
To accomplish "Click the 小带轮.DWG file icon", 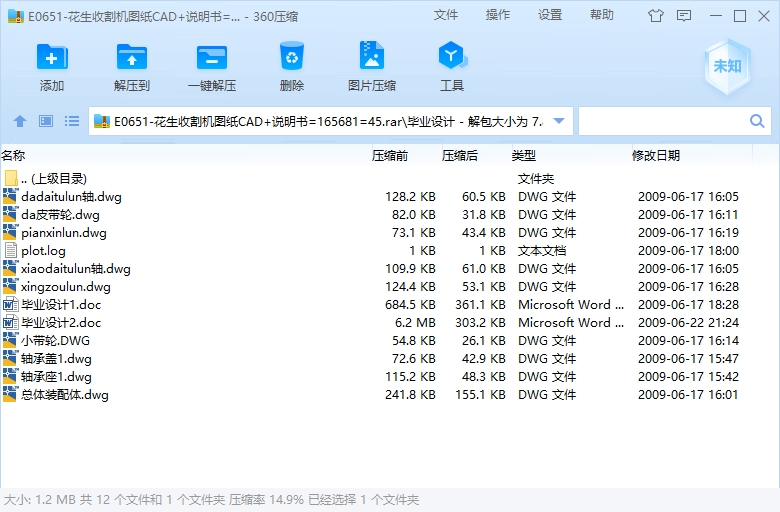I will point(10,340).
